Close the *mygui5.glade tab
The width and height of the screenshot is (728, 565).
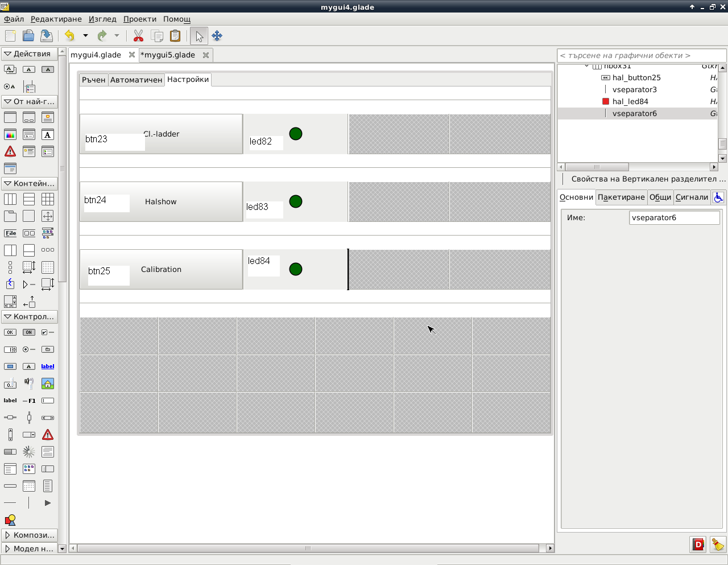[x=206, y=55]
